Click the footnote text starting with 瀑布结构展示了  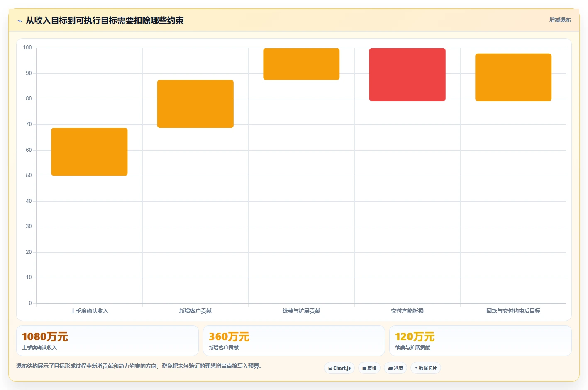(x=139, y=366)
